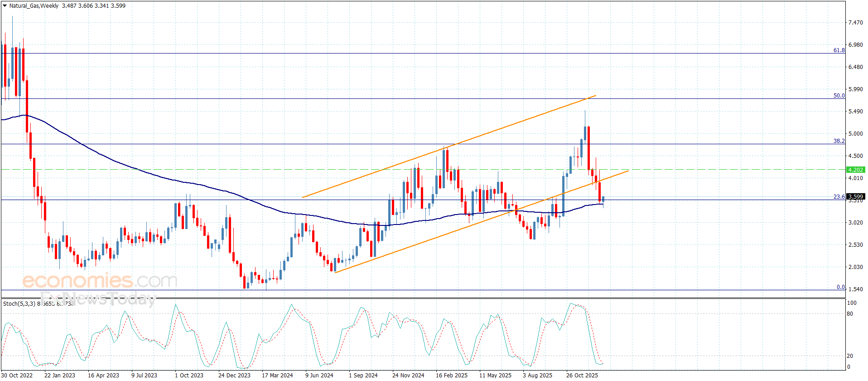
Task: Open the economies.com watermark link
Action: tap(99, 281)
